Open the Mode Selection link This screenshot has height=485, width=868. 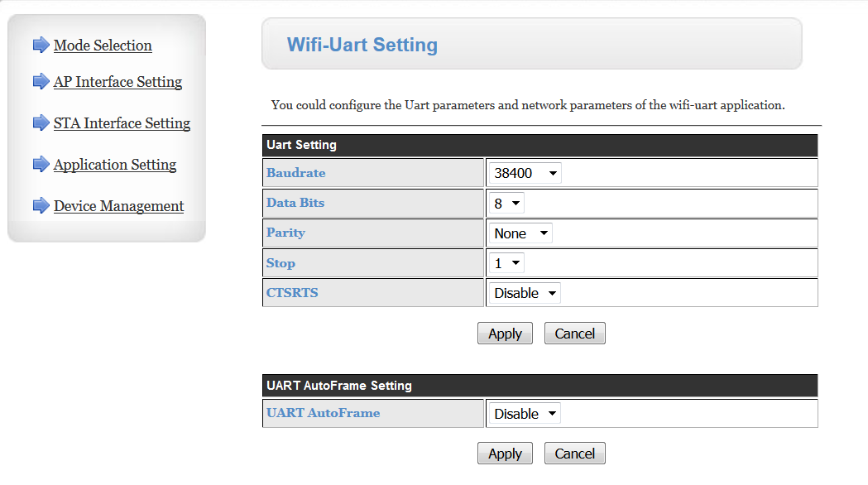(103, 46)
